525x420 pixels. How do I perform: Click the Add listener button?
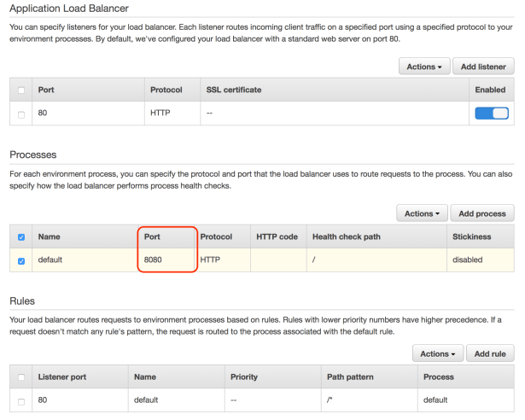[482, 67]
